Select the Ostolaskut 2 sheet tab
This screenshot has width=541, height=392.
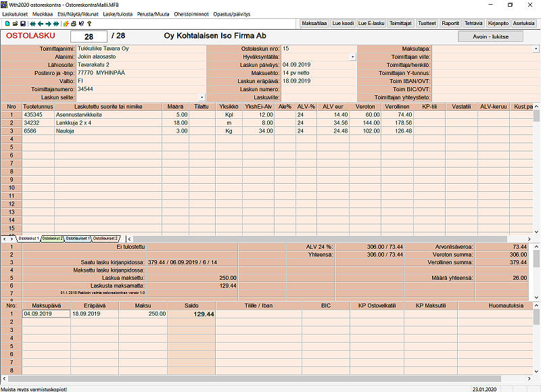point(52,239)
